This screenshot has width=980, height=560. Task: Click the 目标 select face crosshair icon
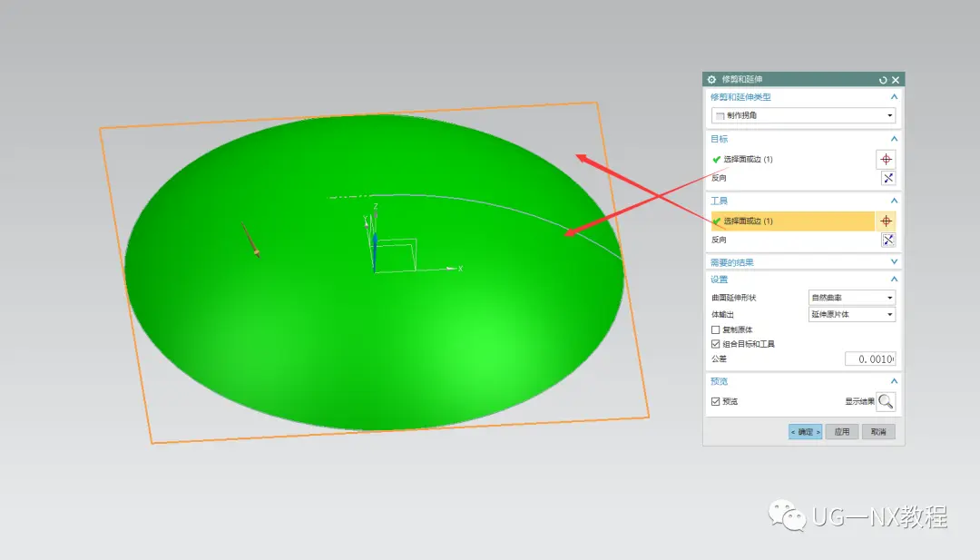tap(886, 160)
